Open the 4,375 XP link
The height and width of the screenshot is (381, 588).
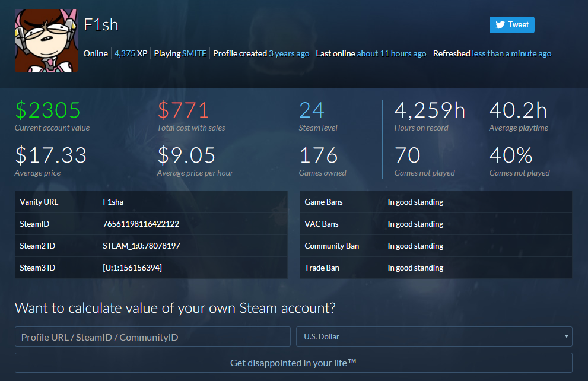click(131, 53)
